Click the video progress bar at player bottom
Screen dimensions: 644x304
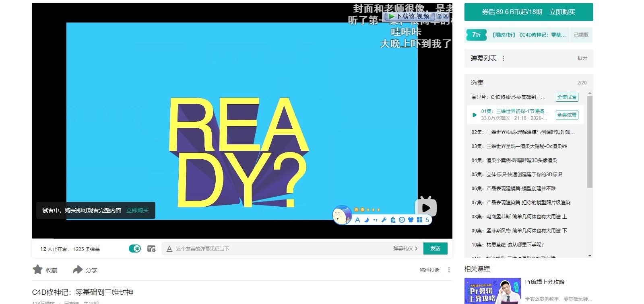242,238
